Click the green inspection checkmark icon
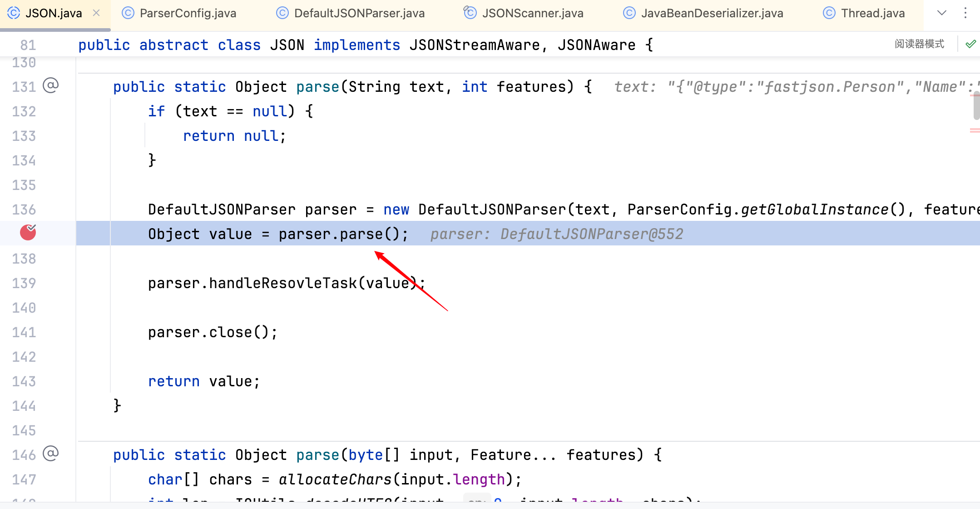The width and height of the screenshot is (980, 509). pyautogui.click(x=970, y=44)
